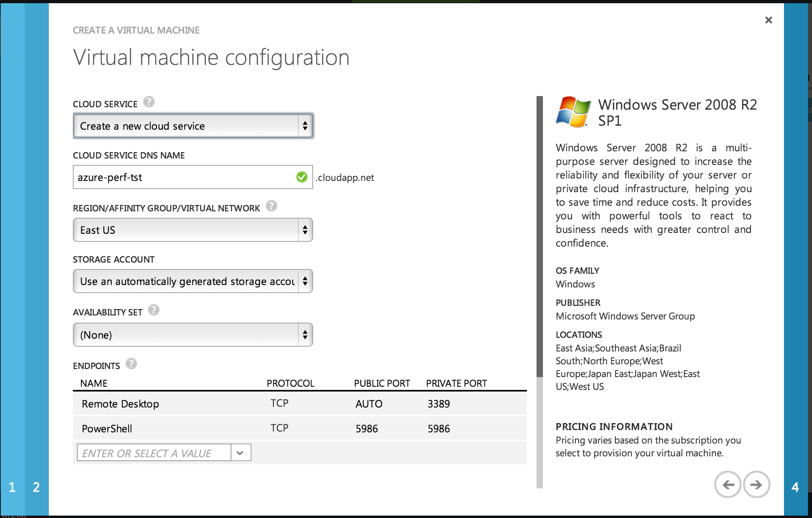Click the Availability Set help icon
Viewport: 812px width, 518px height.
tap(154, 310)
